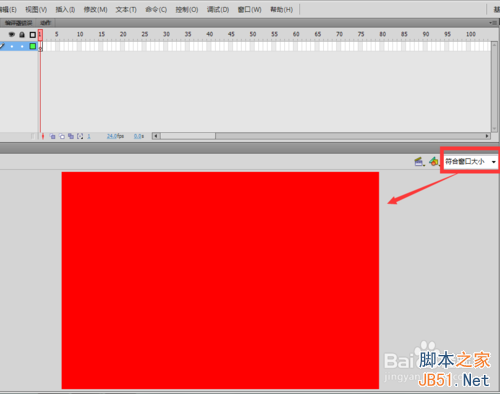The height and width of the screenshot is (394, 500).
Task: Open the 控制(O) menu
Action: click(187, 9)
